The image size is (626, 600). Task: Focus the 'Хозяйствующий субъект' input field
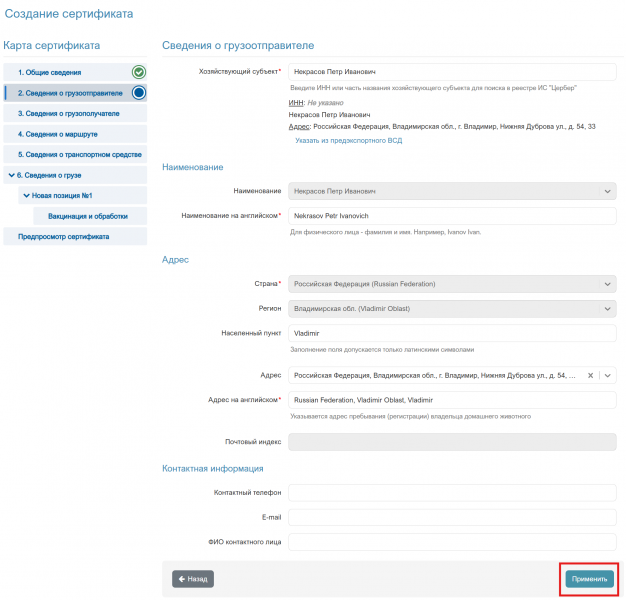click(x=452, y=72)
